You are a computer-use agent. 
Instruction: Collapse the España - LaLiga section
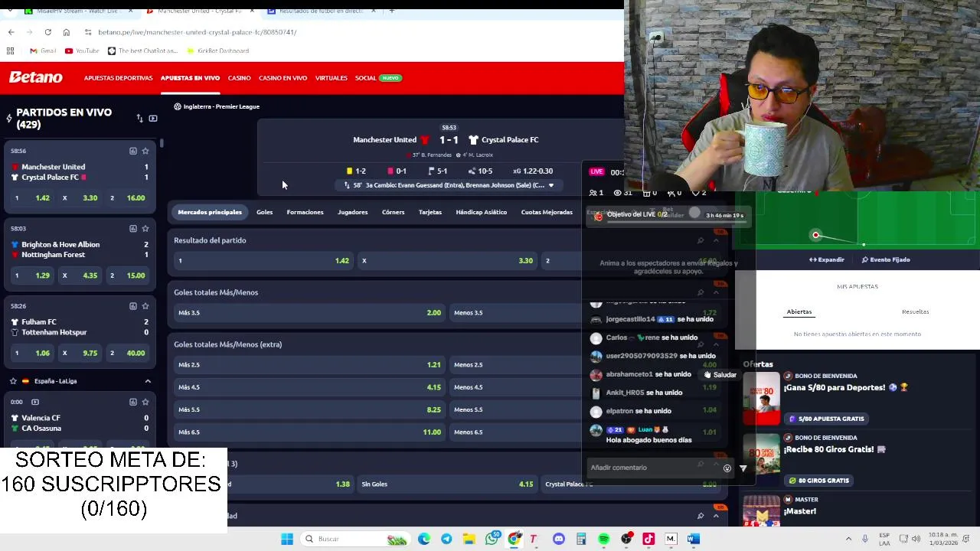click(x=148, y=381)
